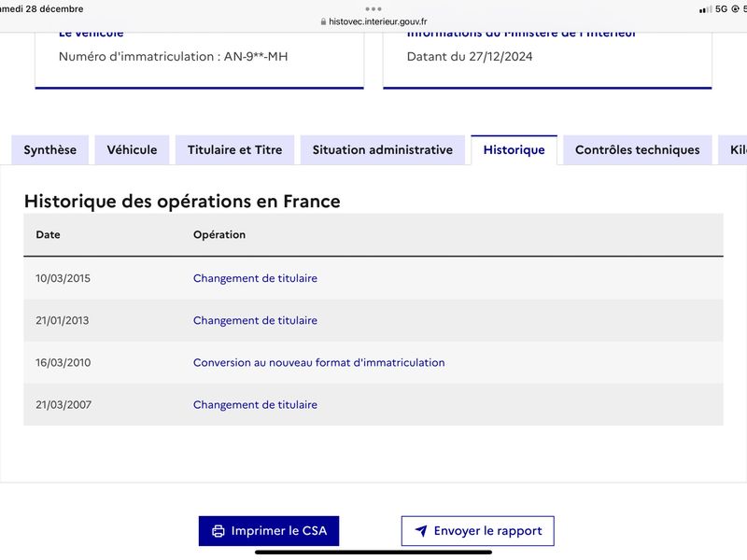This screenshot has width=747, height=560.
Task: Click the Date column header
Action: click(x=49, y=235)
